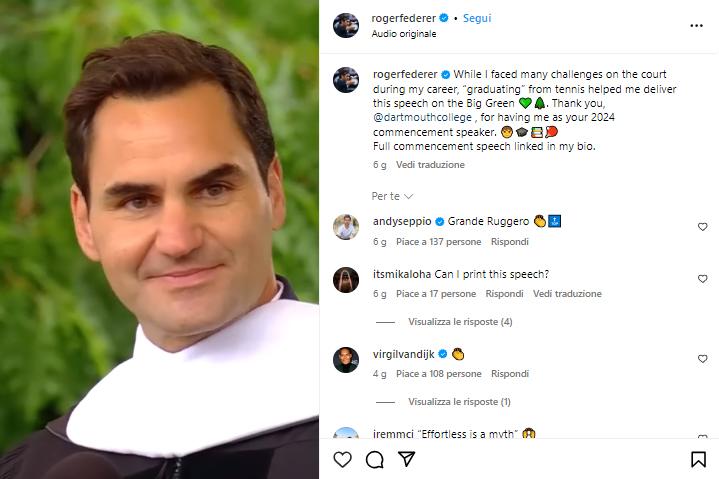Expand 'Visualizza le risposte (1)'
This screenshot has height=479, width=719.
coord(459,402)
